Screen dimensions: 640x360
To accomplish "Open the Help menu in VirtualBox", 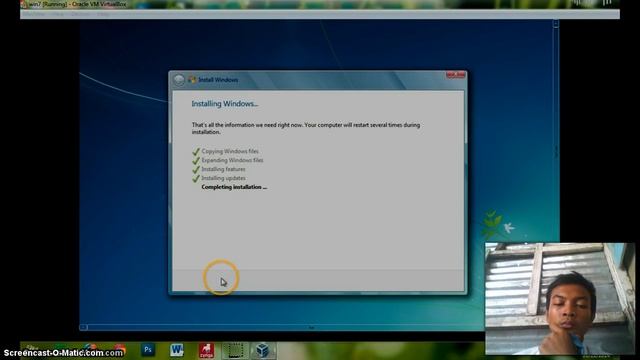I will pyautogui.click(x=103, y=14).
